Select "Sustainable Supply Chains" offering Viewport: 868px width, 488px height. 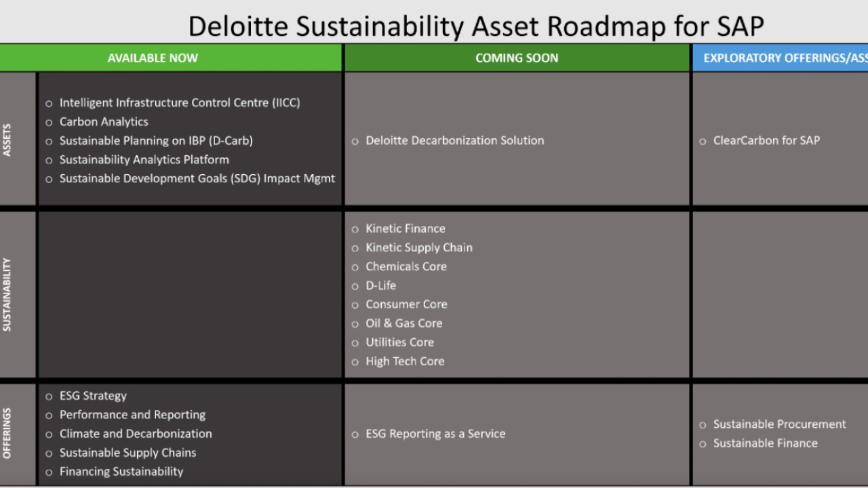tap(128, 453)
